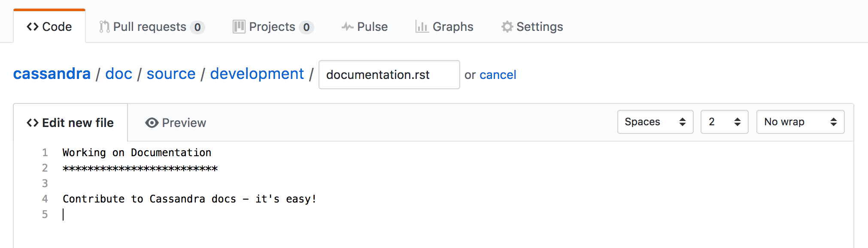Navigate to the doc folder breadcrumb
The height and width of the screenshot is (248, 868).
118,74
